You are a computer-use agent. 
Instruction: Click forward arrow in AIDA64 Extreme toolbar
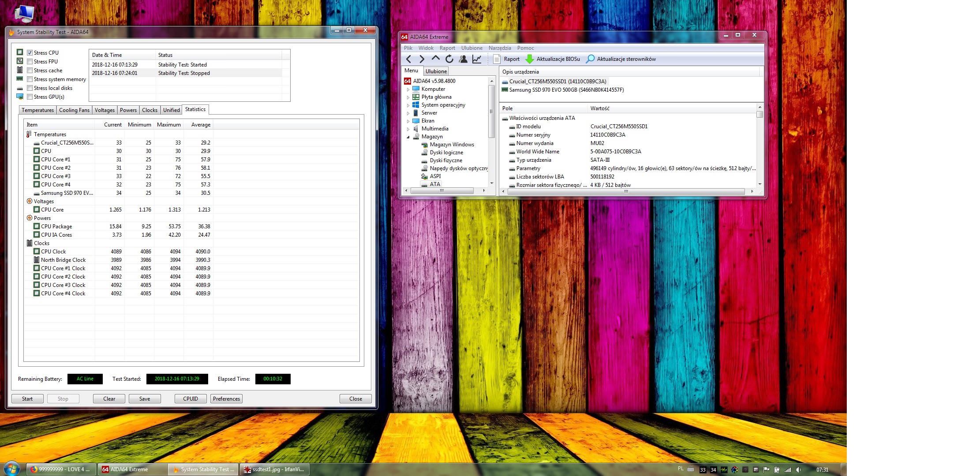click(x=422, y=59)
